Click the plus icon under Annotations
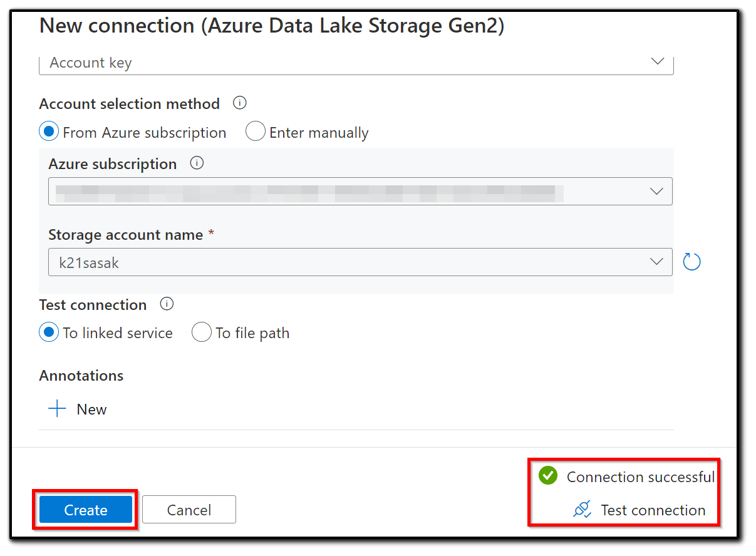Screen dimensions: 756x556 pyautogui.click(x=56, y=408)
